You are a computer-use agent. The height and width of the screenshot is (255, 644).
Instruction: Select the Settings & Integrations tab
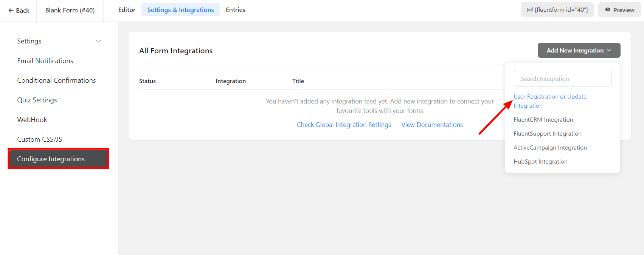click(180, 10)
